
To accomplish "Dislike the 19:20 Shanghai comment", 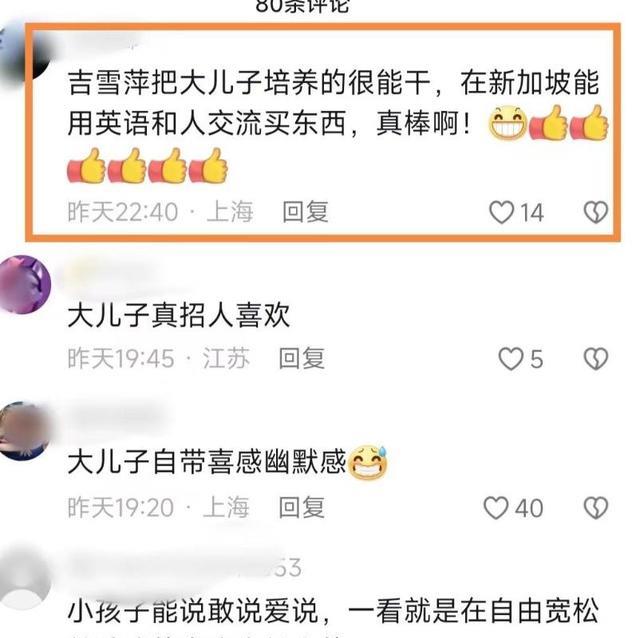I will [x=596, y=508].
